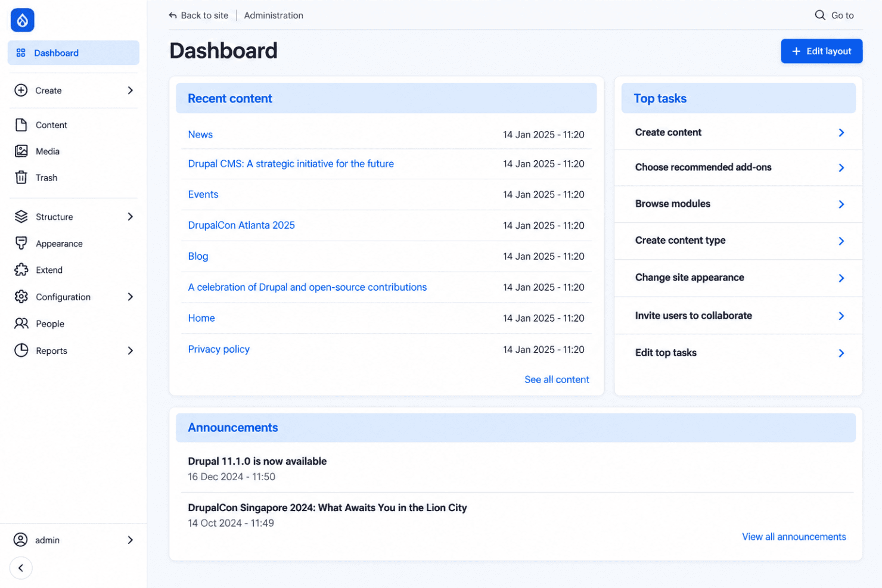This screenshot has width=882, height=588.
Task: Expand the Create submenu chevron
Action: pyautogui.click(x=130, y=91)
